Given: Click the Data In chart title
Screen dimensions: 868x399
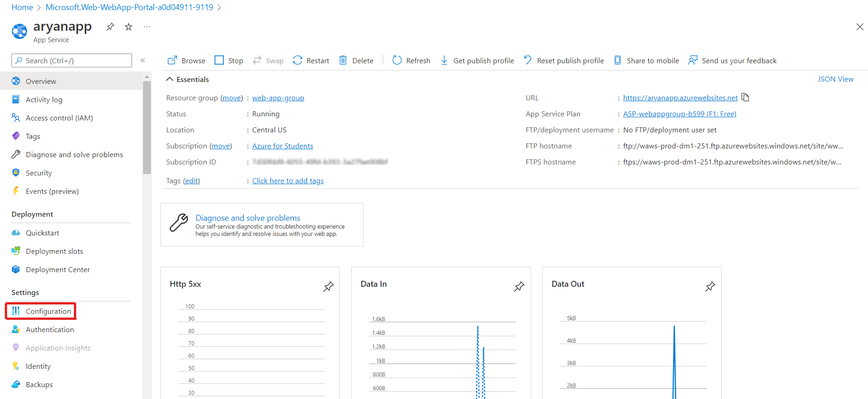Looking at the screenshot, I should coord(374,284).
